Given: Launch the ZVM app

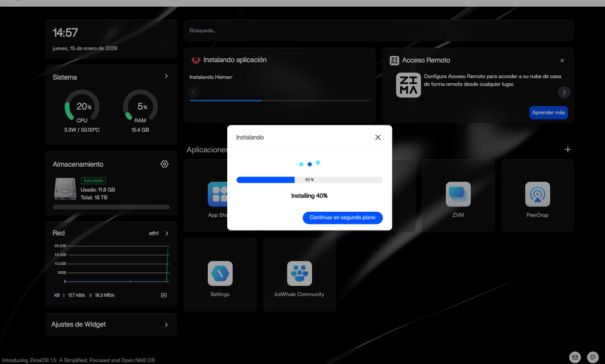Looking at the screenshot, I should point(458,195).
